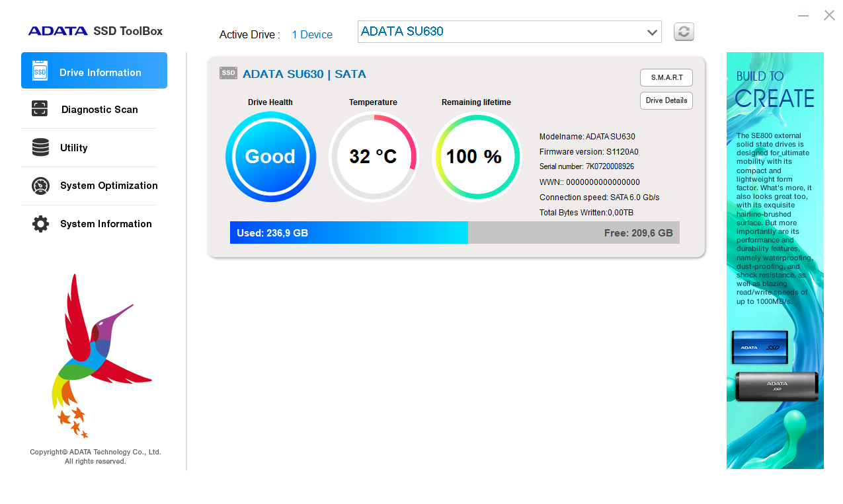Click the blue SE800 drive picture in ad

point(760,347)
